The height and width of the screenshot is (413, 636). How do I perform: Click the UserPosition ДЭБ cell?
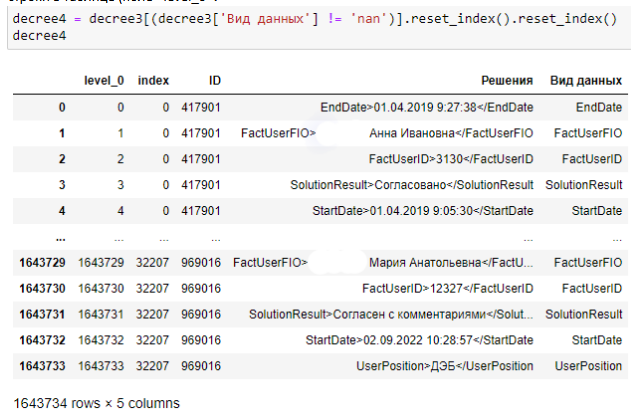point(444,367)
